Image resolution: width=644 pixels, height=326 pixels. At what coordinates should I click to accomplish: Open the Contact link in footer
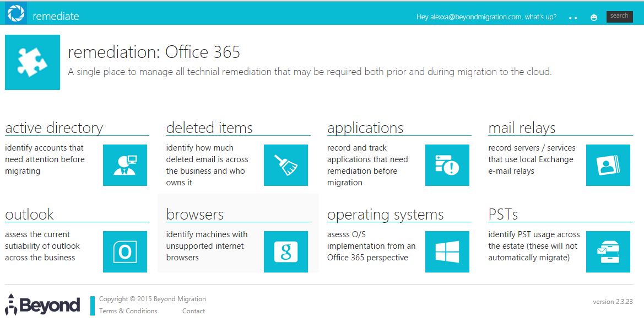(x=194, y=311)
